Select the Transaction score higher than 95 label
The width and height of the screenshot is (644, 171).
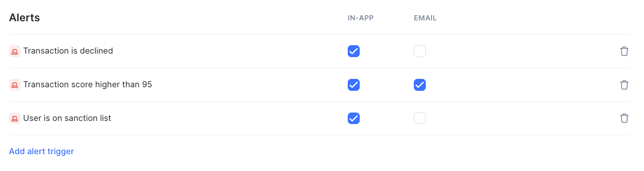coord(87,84)
